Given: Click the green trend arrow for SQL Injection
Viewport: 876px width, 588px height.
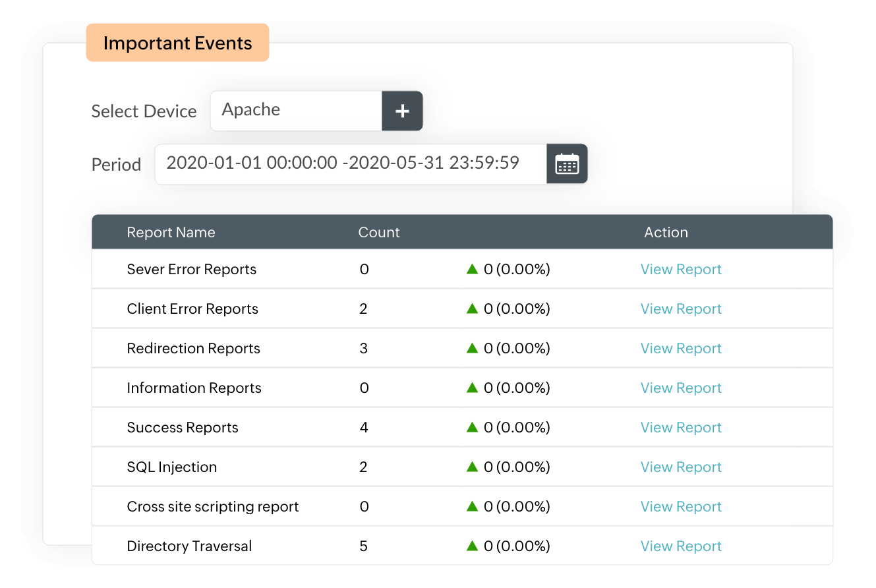Looking at the screenshot, I should (x=472, y=467).
